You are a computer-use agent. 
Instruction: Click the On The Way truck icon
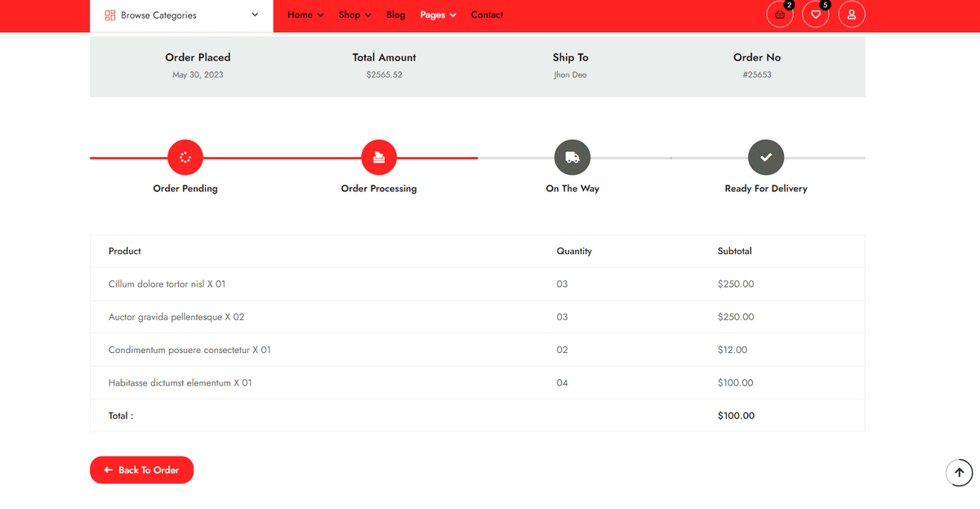click(x=572, y=158)
